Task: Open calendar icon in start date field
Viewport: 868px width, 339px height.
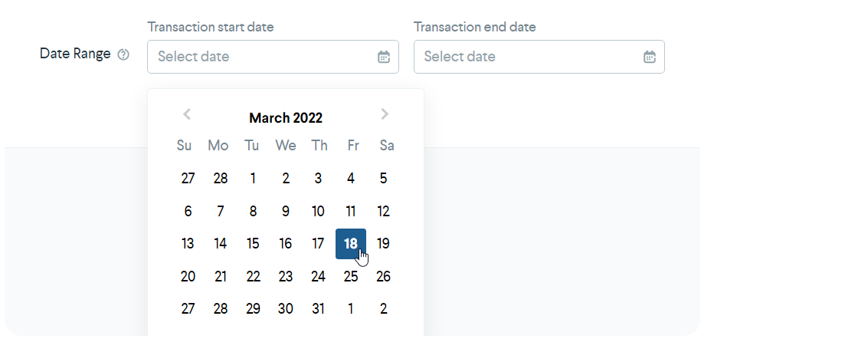Action: click(x=384, y=57)
